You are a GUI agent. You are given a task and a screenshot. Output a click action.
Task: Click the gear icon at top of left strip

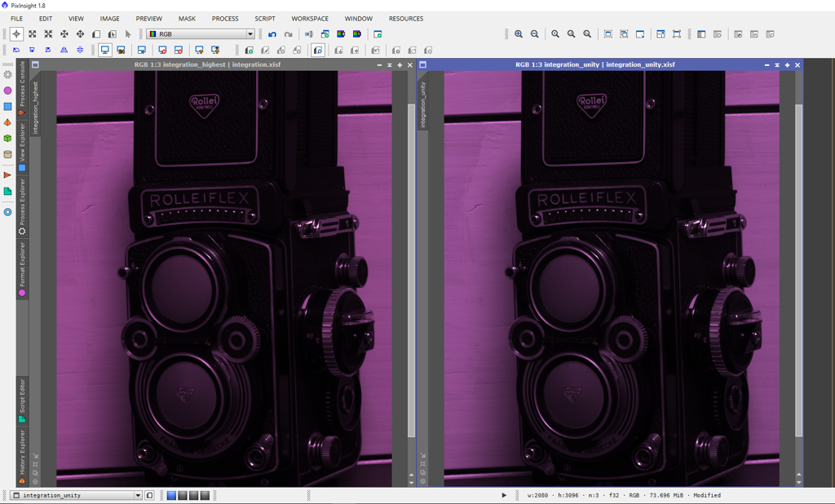pos(7,74)
